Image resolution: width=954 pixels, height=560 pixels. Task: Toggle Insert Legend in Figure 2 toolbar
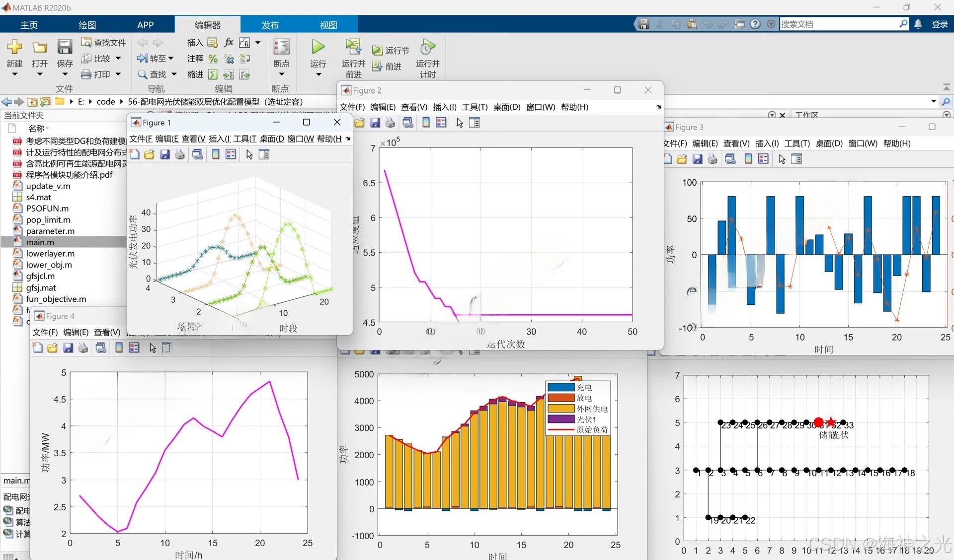pos(441,123)
